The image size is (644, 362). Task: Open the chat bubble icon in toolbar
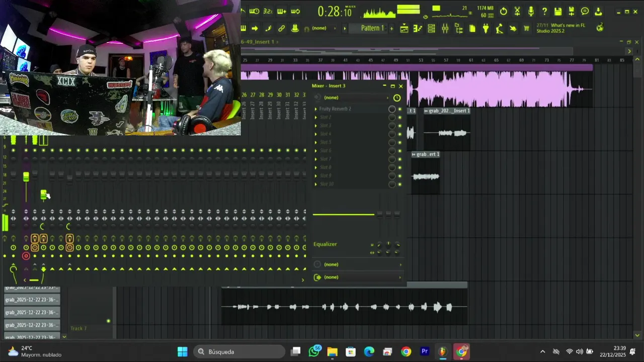(x=585, y=11)
